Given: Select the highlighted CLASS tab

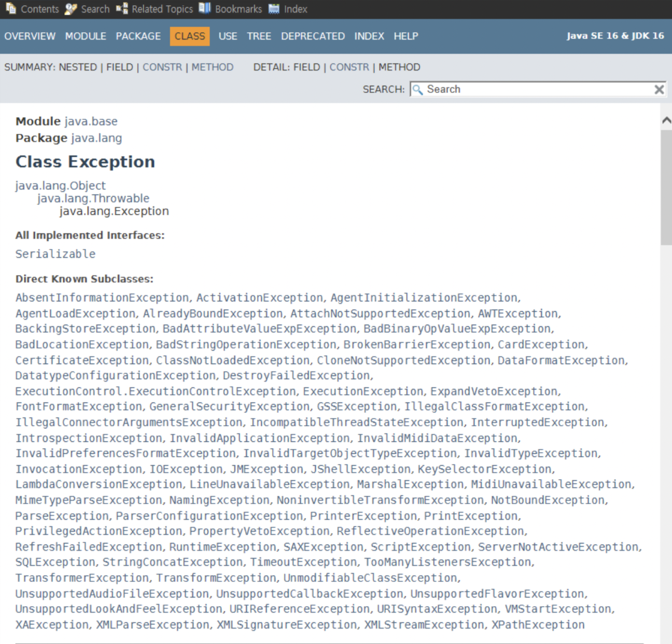Looking at the screenshot, I should 190,36.
